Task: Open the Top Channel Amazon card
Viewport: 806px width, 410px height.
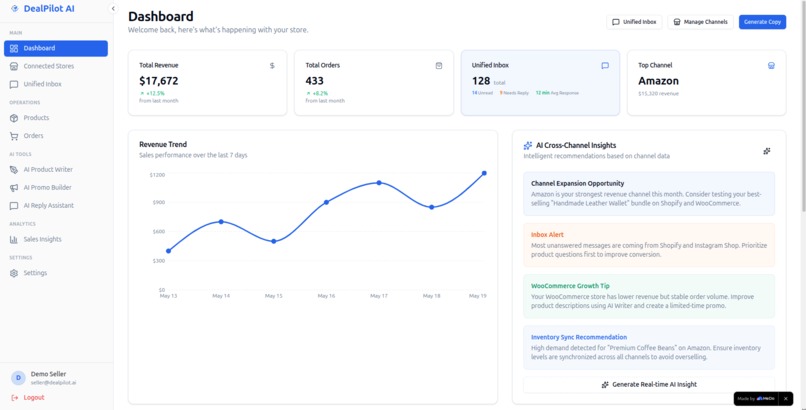Action: [x=707, y=83]
